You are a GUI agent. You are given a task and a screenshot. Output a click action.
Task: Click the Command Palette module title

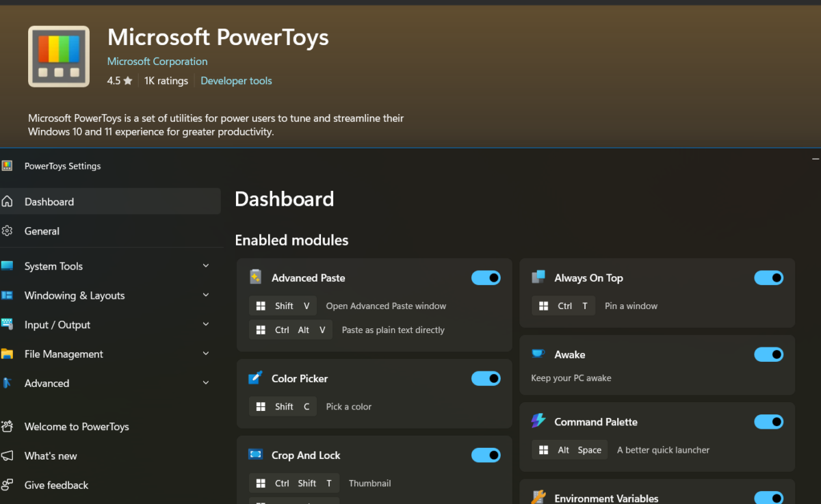point(596,422)
